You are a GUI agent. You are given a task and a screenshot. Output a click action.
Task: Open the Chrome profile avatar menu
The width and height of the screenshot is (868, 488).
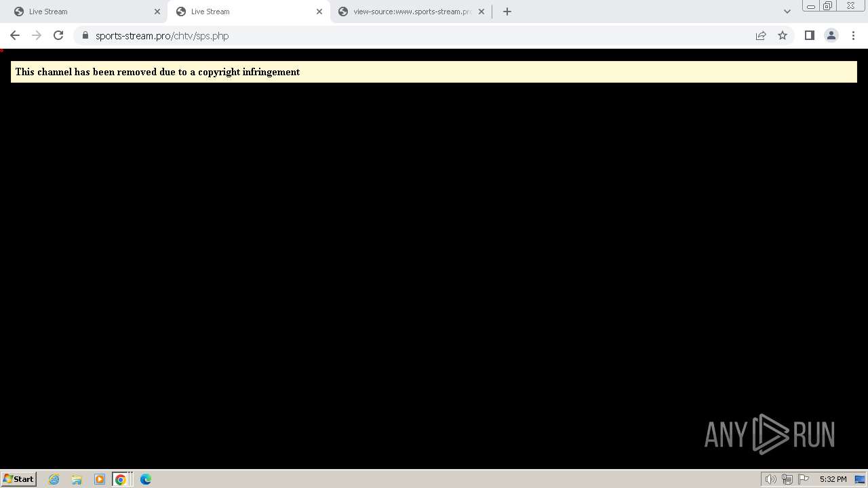831,35
